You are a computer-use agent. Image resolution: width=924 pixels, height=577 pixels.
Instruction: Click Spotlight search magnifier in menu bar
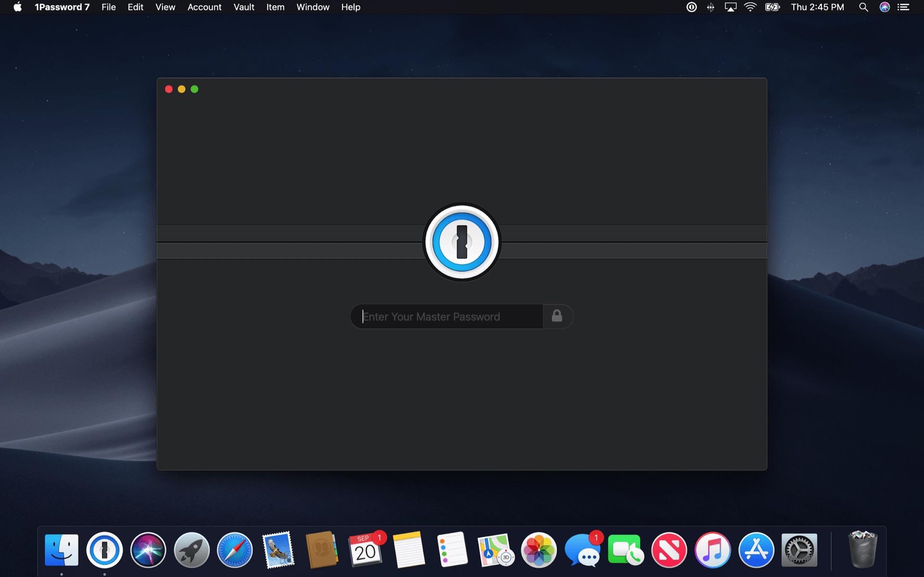coord(863,7)
